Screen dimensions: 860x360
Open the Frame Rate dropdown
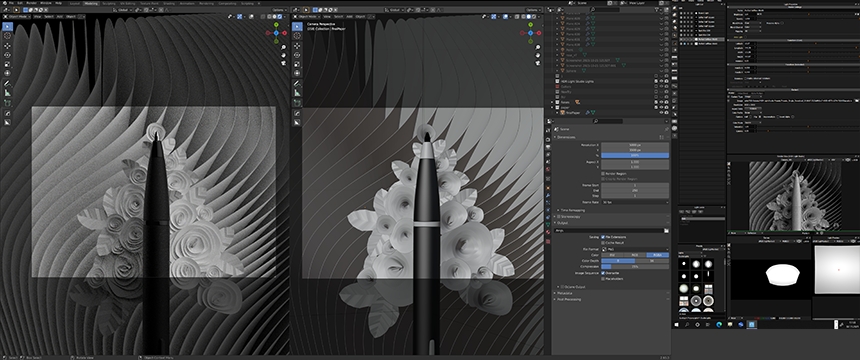point(635,202)
